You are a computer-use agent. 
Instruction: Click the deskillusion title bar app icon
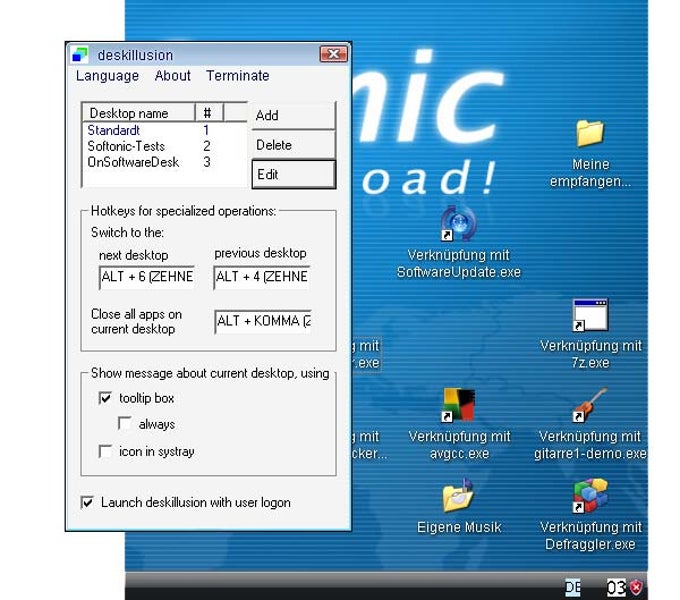(80, 55)
